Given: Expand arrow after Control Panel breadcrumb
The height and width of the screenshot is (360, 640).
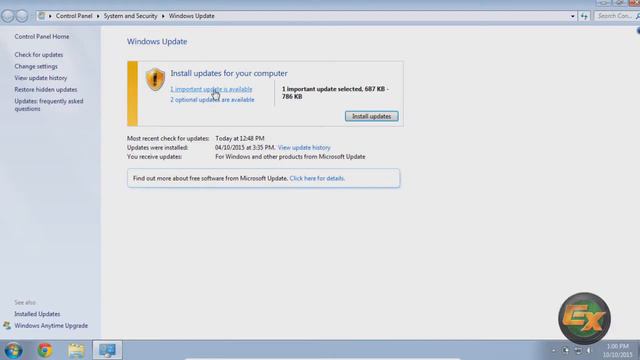Looking at the screenshot, I should (x=98, y=16).
